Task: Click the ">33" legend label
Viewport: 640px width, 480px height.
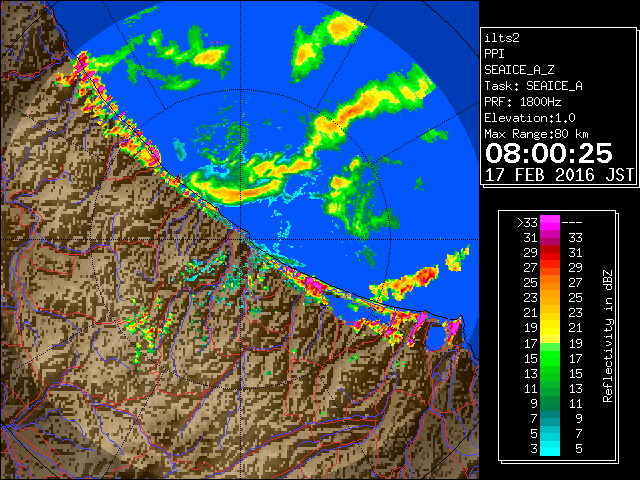Action: 527,223
